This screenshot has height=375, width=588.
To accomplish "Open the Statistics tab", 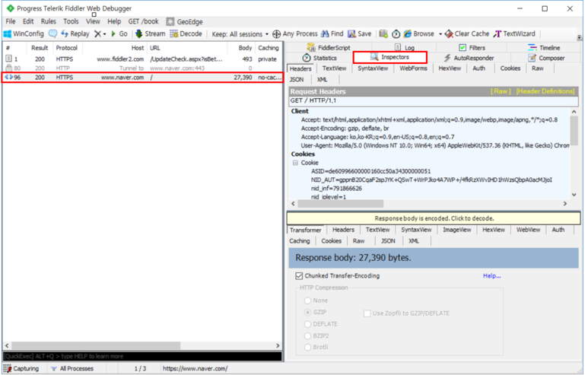I will click(320, 58).
